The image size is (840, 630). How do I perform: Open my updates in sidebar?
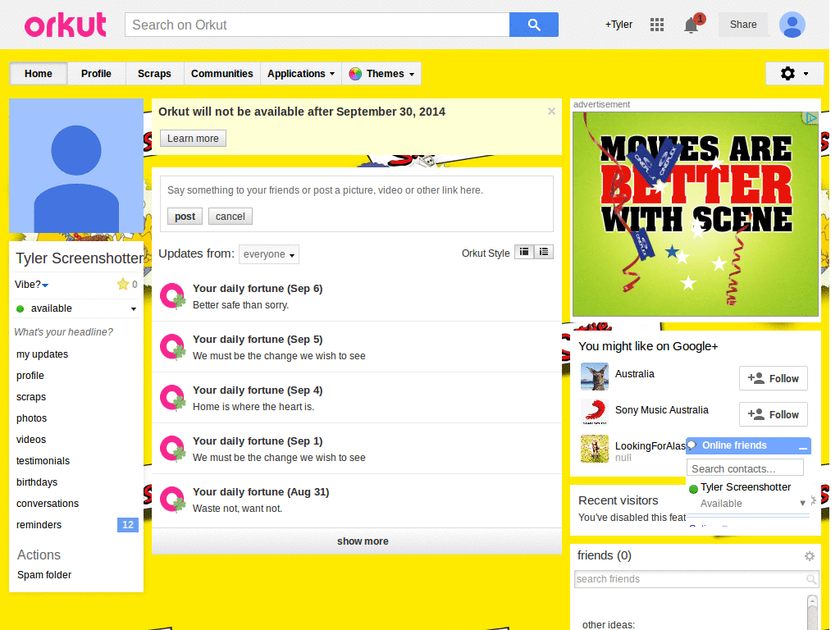(x=43, y=354)
